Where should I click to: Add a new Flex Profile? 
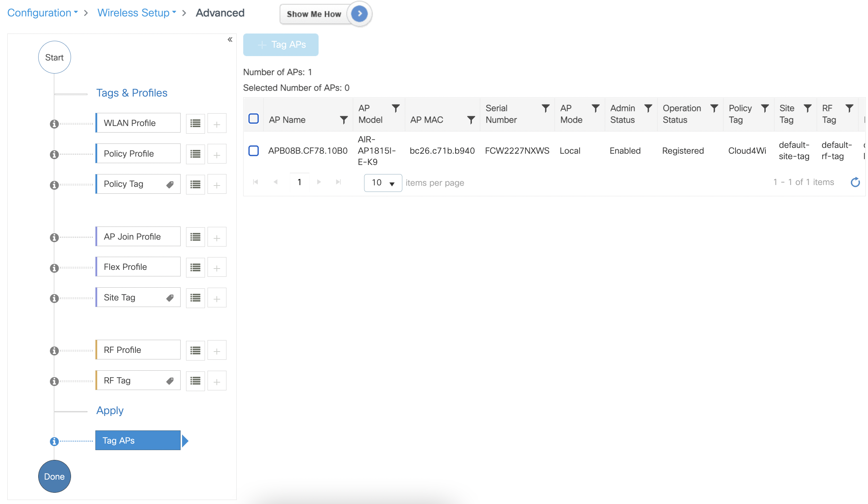[x=217, y=268]
